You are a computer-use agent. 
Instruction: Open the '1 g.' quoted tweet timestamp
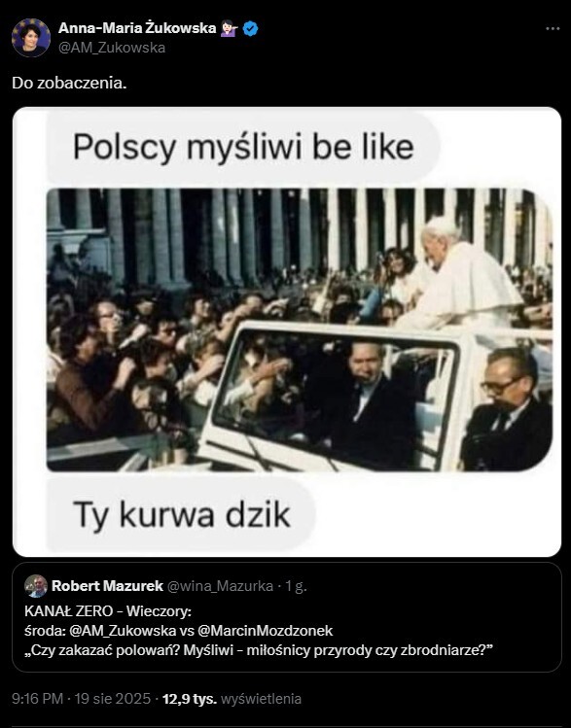click(x=296, y=586)
